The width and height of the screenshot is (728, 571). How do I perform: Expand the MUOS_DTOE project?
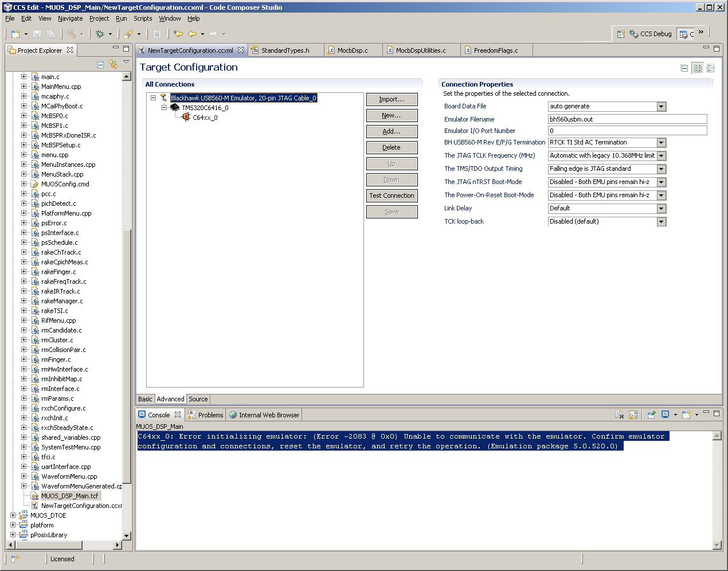coord(13,515)
